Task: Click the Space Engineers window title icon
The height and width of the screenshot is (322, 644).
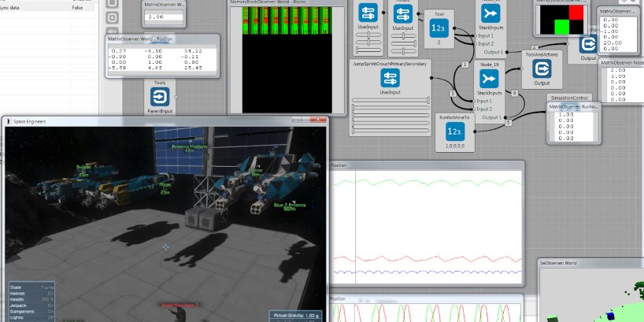Action: (9, 121)
